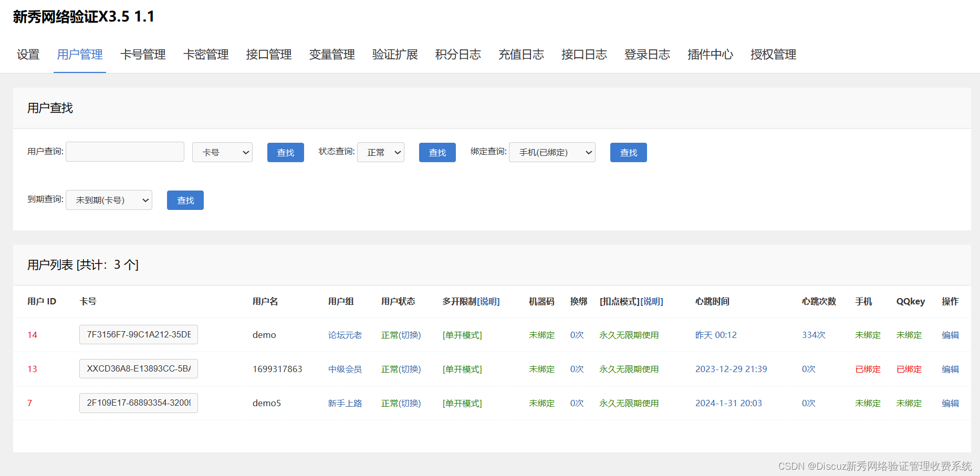Click 编辑 for user 1699317863
The height and width of the screenshot is (476, 980).
[x=950, y=369]
